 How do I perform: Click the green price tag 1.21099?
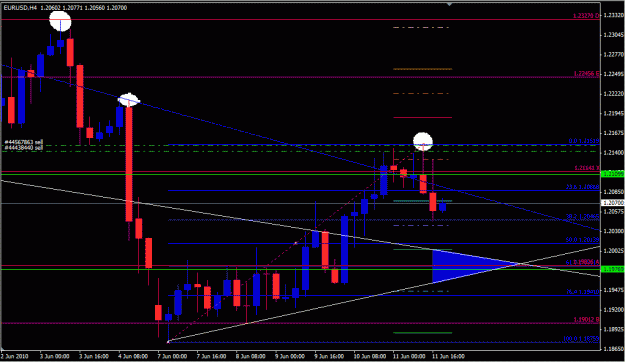[x=612, y=174]
